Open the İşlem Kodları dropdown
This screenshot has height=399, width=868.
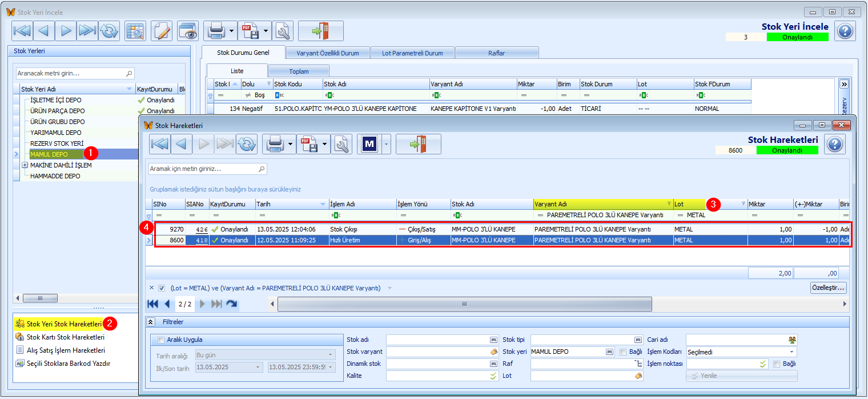[792, 352]
